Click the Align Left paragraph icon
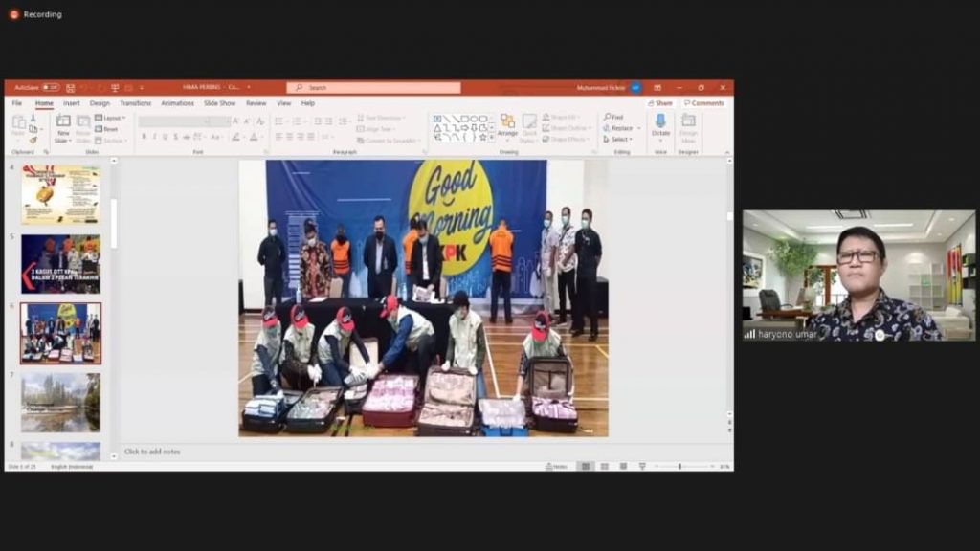 pyautogui.click(x=278, y=137)
